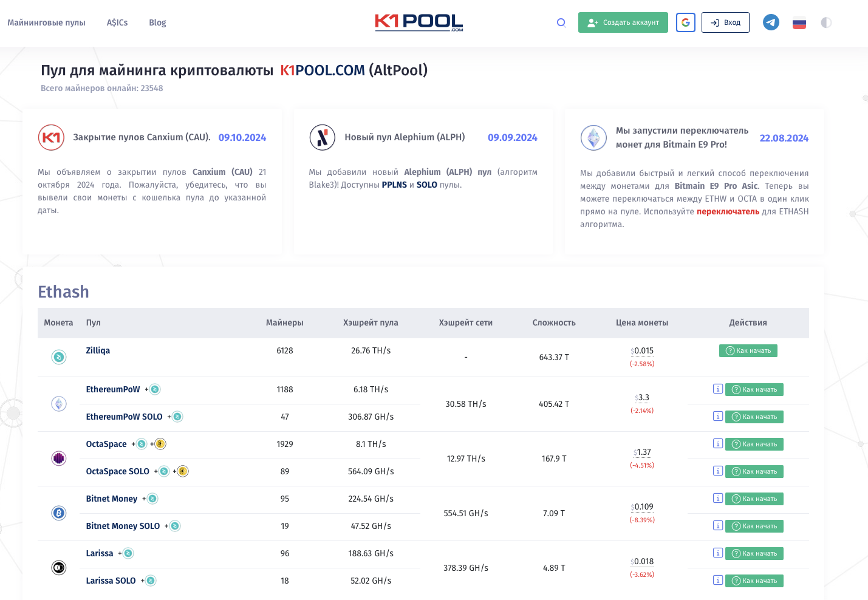This screenshot has width=868, height=600.
Task: Open info icon for OctaSpace SOLO row
Action: click(718, 471)
